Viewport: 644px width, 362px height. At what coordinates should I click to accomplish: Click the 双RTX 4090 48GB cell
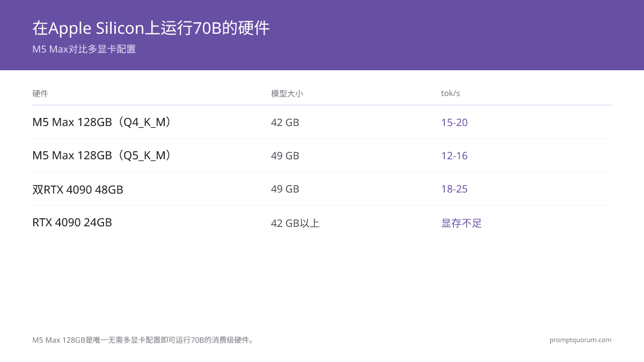click(x=78, y=189)
